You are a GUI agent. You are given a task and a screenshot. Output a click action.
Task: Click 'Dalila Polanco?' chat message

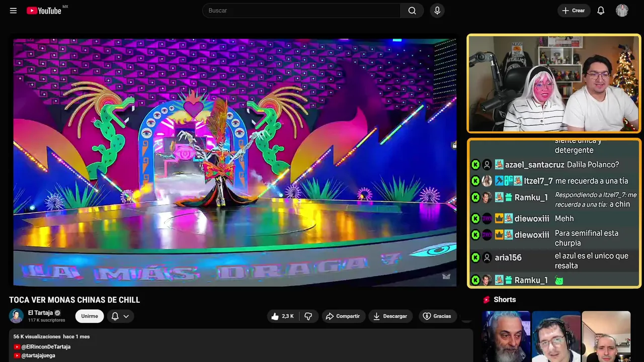593,165
